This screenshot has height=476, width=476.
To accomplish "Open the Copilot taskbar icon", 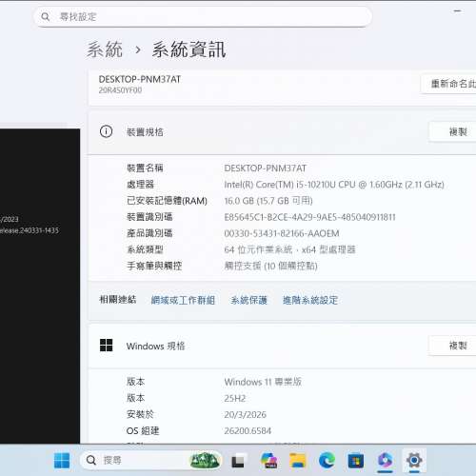I will point(385,461).
